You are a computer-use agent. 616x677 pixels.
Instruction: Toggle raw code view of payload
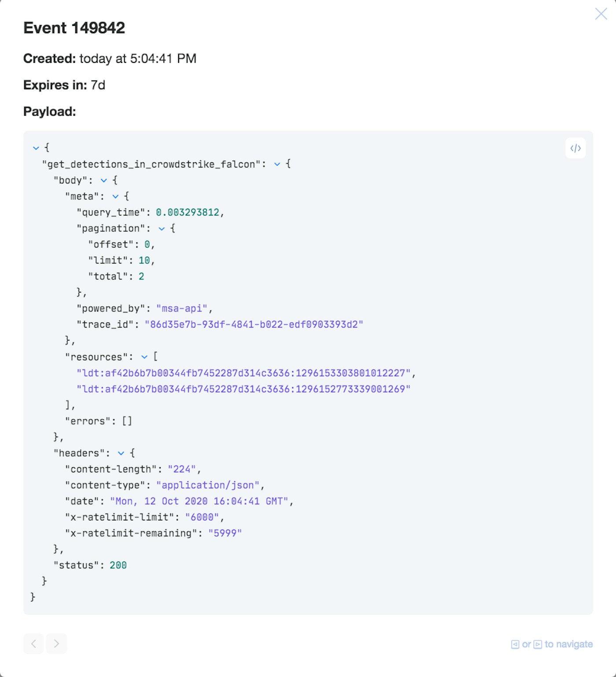click(x=575, y=148)
